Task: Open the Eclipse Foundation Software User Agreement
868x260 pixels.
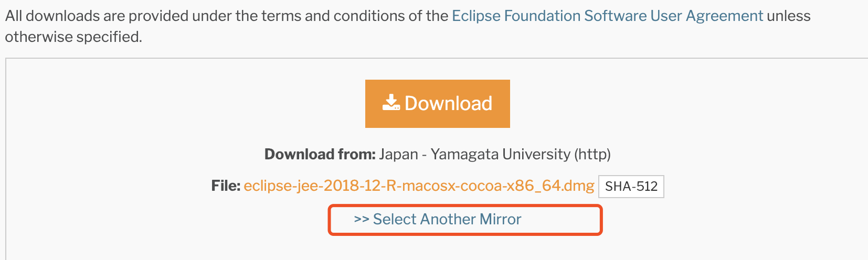Action: 607,16
